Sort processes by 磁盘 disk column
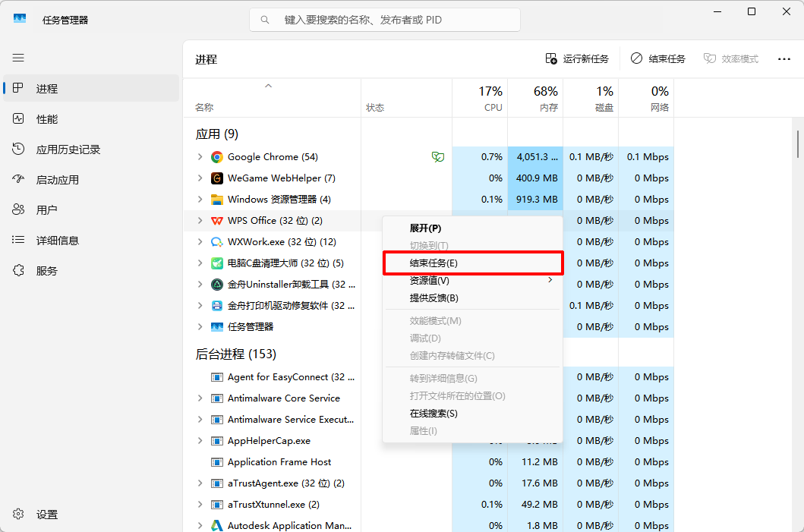This screenshot has width=804, height=532. pyautogui.click(x=591, y=99)
